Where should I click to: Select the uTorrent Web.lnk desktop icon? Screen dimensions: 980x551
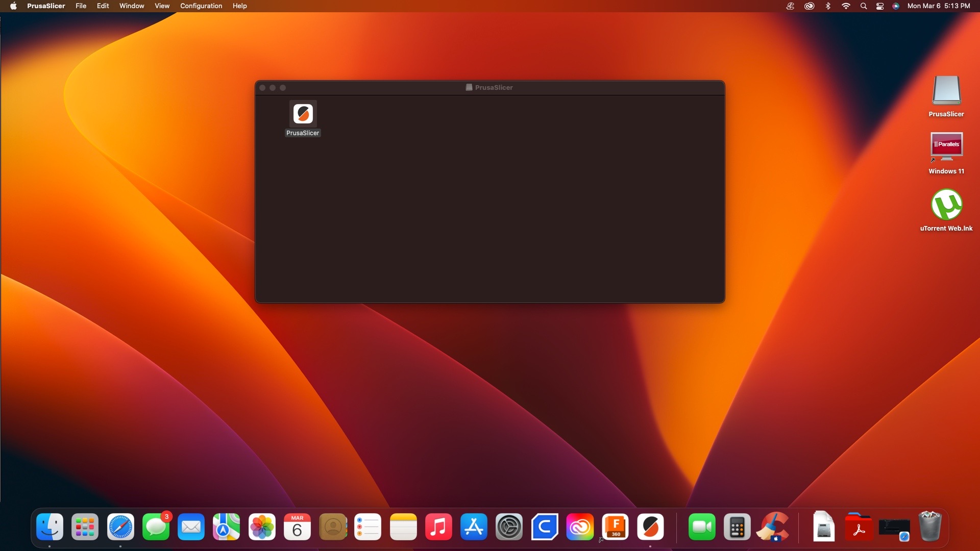[x=946, y=205]
